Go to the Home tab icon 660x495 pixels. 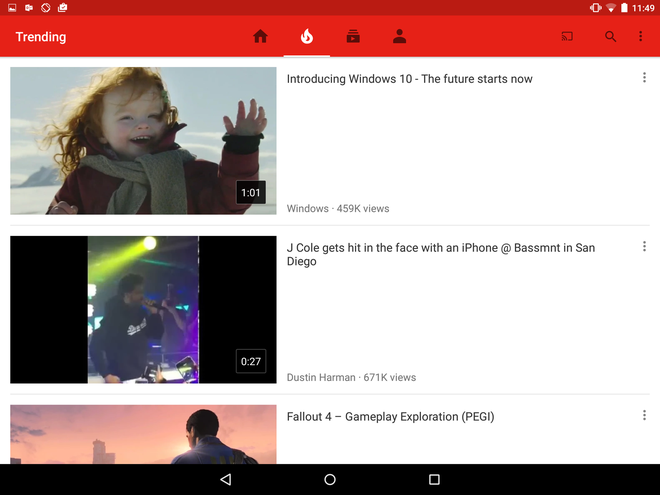coord(260,37)
